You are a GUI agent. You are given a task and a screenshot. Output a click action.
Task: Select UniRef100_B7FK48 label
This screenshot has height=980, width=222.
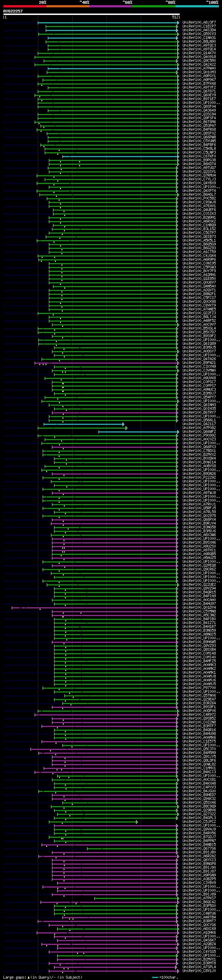[199, 84]
